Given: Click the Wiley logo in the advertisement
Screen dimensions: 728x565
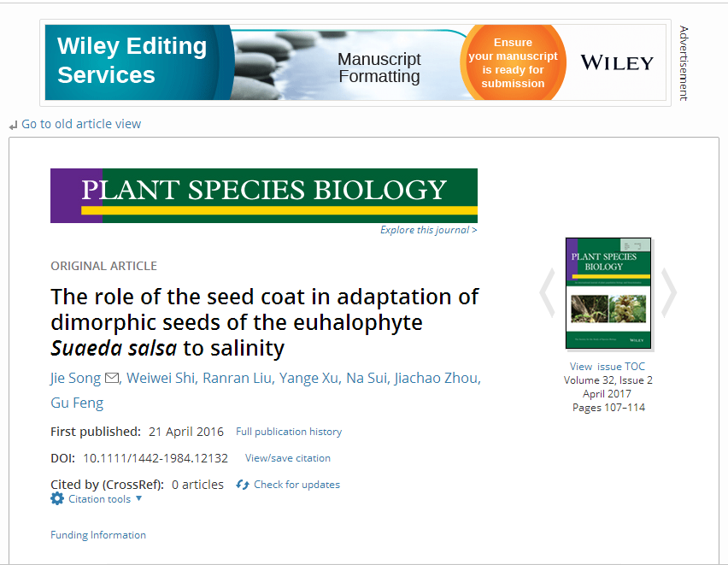Looking at the screenshot, I should tap(616, 62).
